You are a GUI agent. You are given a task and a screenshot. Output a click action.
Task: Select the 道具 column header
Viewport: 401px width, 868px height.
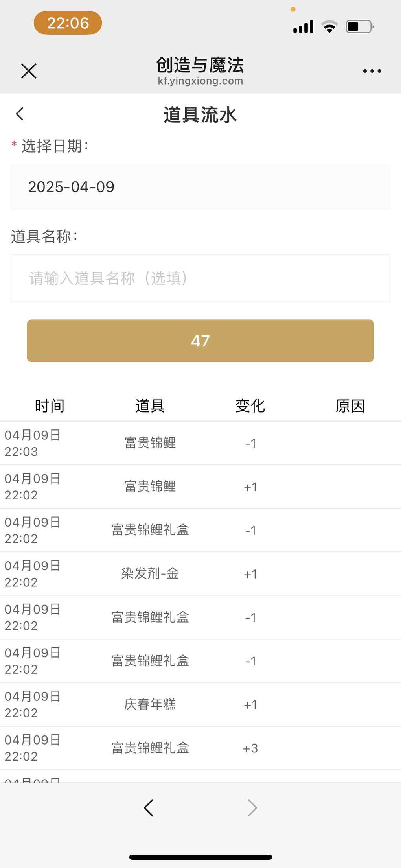click(150, 406)
